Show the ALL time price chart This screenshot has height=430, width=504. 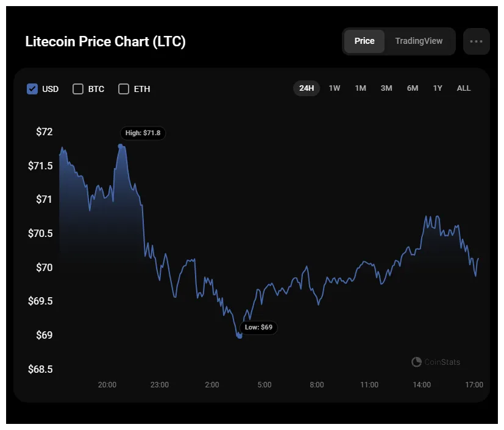463,88
